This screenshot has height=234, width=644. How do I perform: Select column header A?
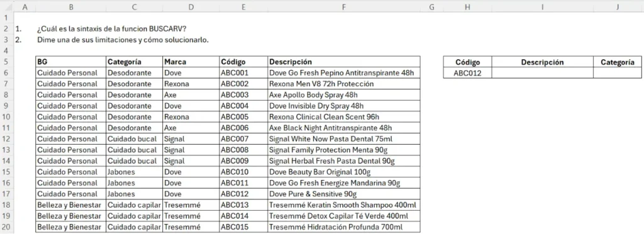point(25,7)
